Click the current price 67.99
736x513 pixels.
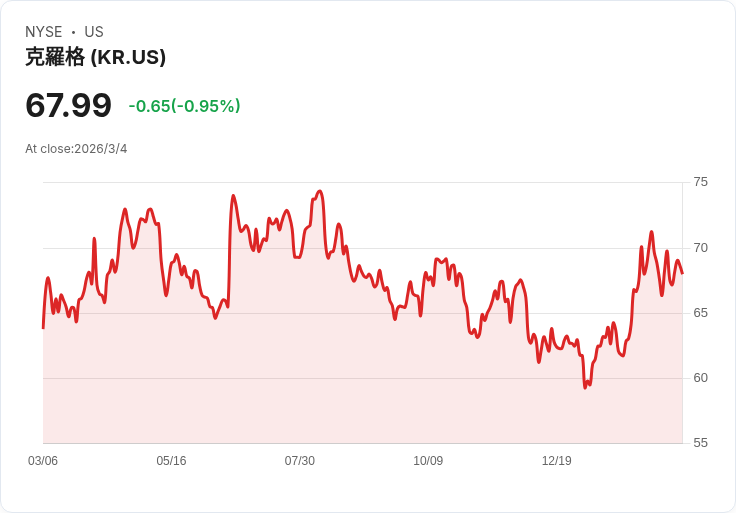coord(68,105)
